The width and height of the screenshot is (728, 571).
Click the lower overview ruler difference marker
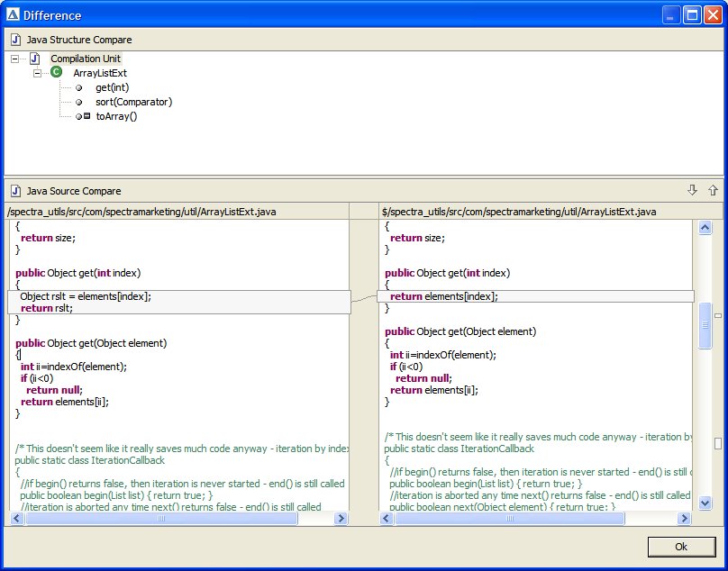pos(718,443)
